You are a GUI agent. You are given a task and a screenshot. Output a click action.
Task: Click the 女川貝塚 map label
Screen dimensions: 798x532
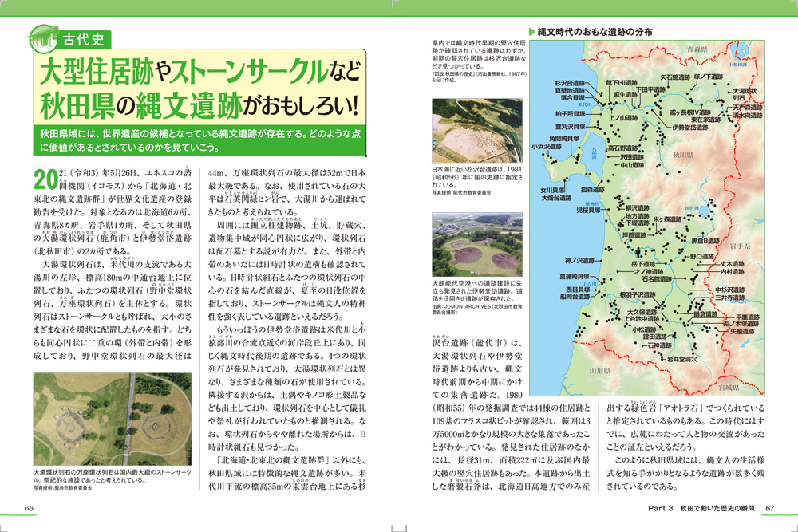(553, 190)
